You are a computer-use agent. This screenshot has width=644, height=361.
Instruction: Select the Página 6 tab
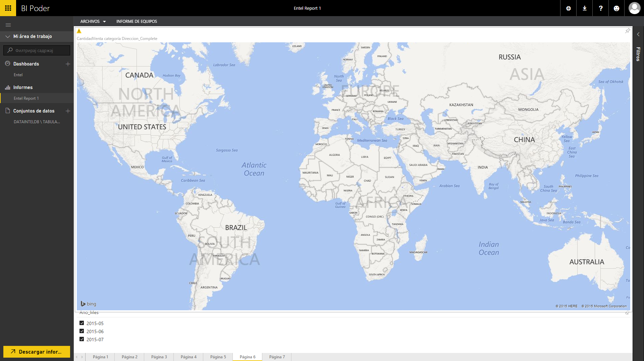pos(248,357)
